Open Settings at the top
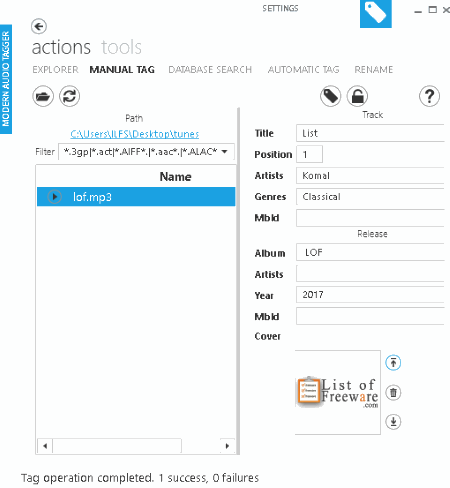Viewport: 450px width, 488px height. pos(280,8)
